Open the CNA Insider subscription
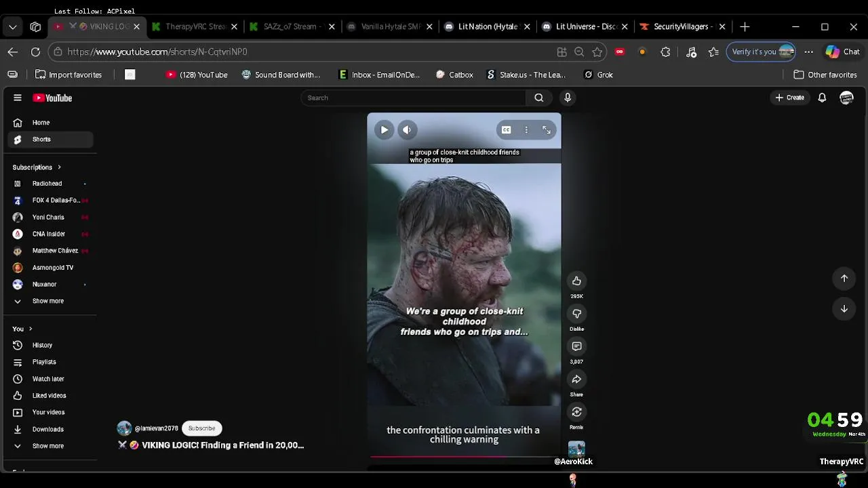 click(50, 234)
